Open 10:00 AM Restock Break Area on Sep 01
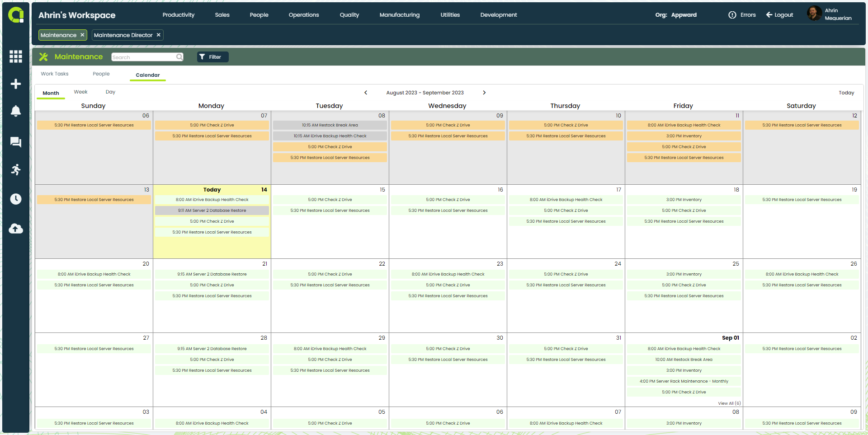Screen dimensions: 868x435 [684, 360]
